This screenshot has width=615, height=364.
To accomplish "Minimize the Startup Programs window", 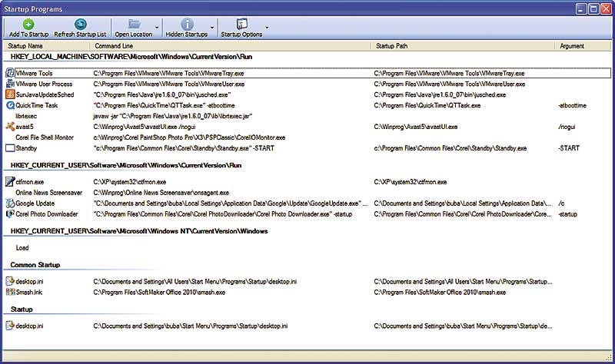I will pos(582,8).
